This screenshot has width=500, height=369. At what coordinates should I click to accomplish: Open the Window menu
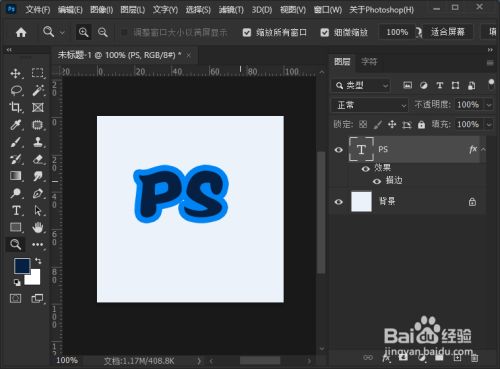(328, 10)
